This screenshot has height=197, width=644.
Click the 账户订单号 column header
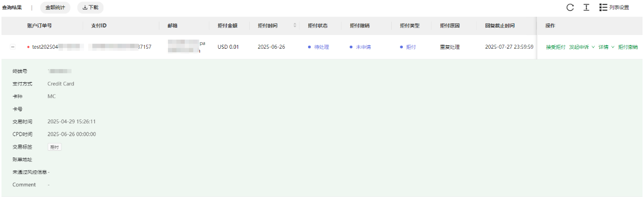tap(40, 25)
